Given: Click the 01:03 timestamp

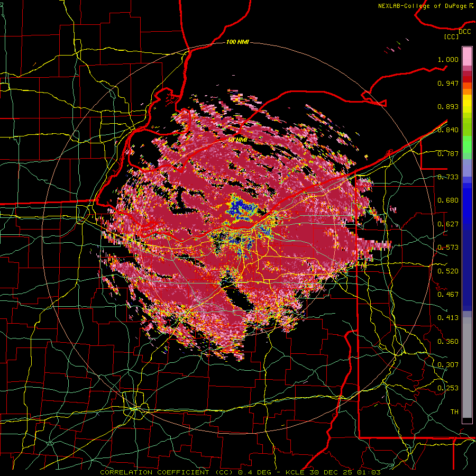Looking at the screenshot, I should click(368, 472).
